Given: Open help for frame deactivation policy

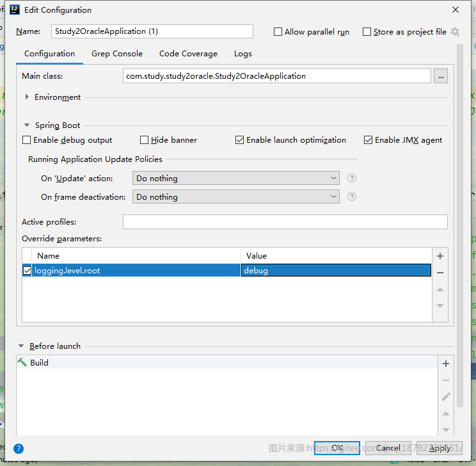Looking at the screenshot, I should pyautogui.click(x=351, y=197).
